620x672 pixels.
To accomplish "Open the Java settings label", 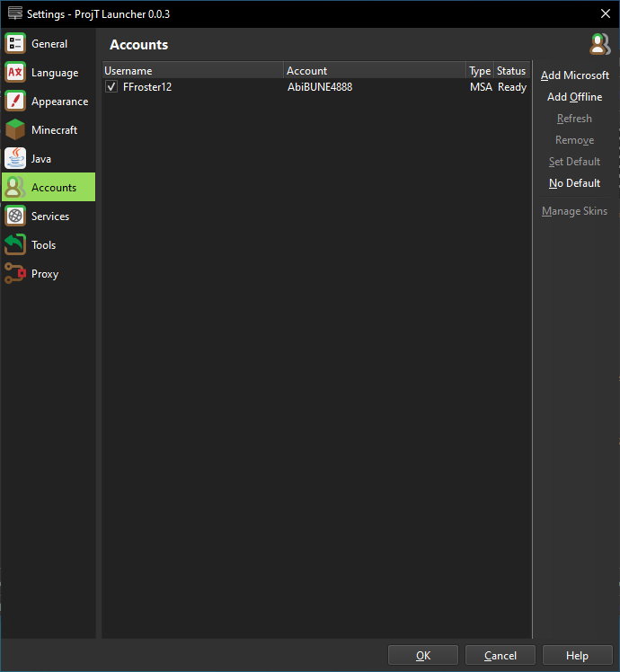I will point(41,159).
